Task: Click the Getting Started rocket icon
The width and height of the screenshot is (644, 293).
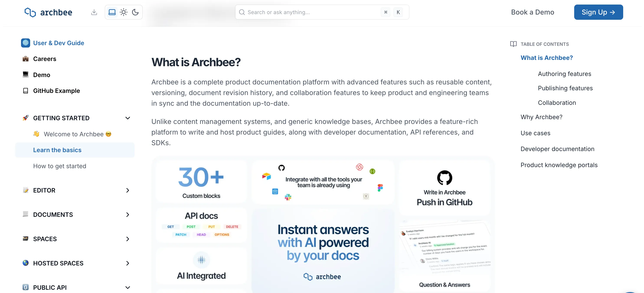Action: 26,118
